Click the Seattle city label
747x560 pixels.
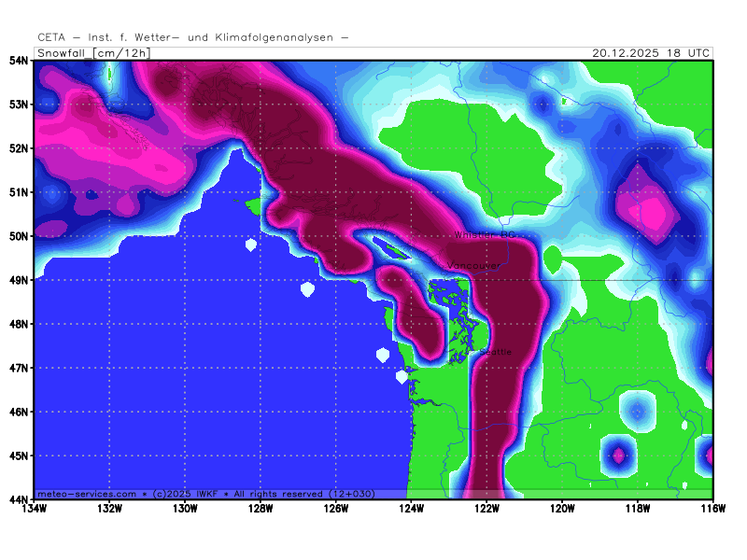pos(496,352)
